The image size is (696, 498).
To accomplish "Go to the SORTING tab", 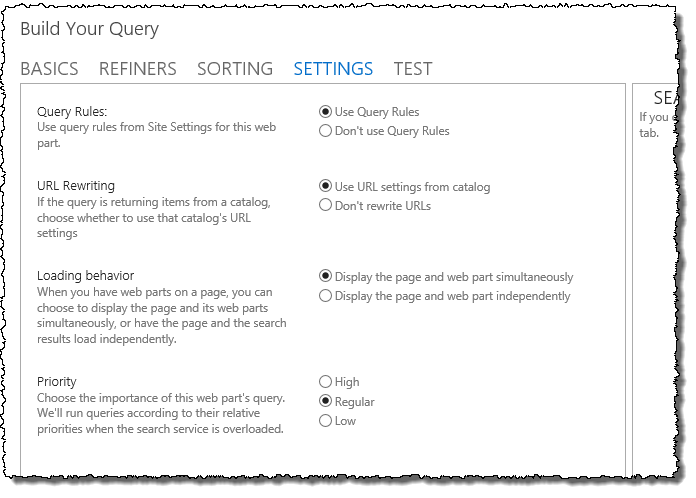I will [234, 69].
